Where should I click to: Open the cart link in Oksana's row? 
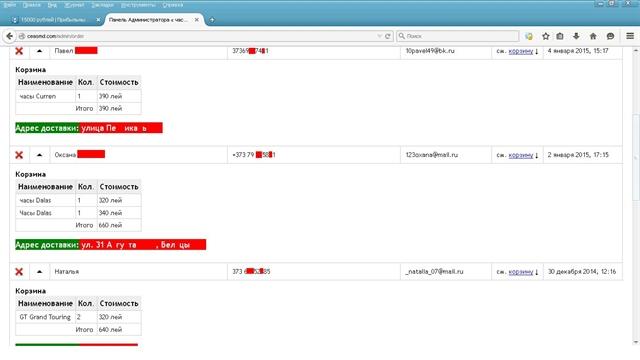520,155
